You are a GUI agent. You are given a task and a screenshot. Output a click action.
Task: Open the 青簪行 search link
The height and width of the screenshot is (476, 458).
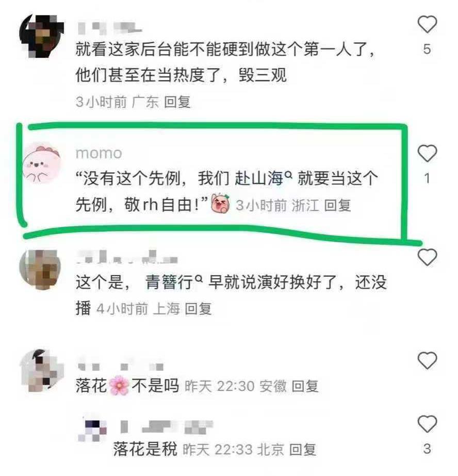tap(173, 282)
